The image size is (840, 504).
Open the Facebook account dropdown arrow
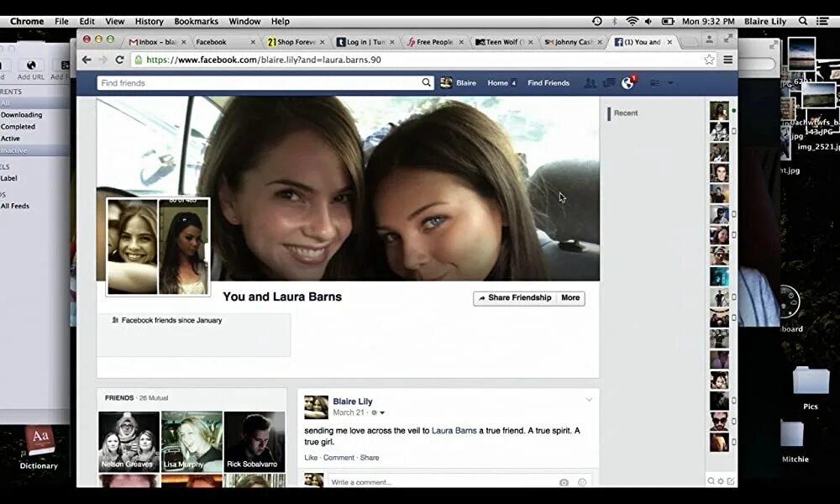pos(670,83)
